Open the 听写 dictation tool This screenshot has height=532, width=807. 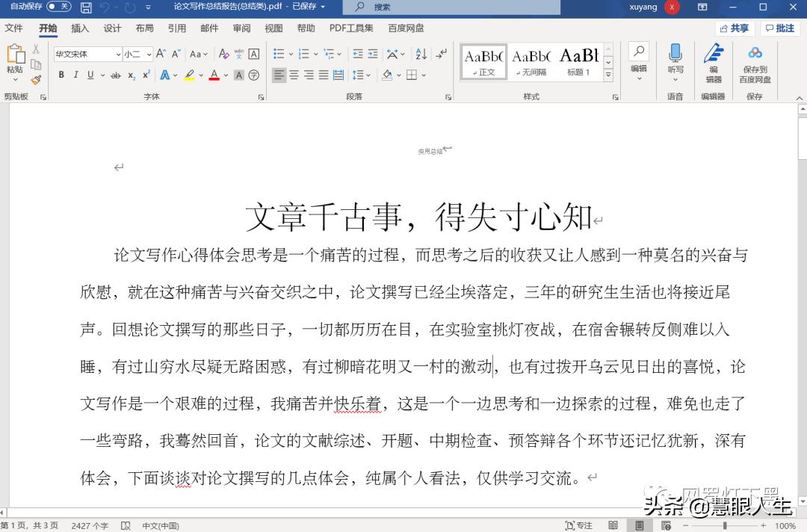(675, 60)
